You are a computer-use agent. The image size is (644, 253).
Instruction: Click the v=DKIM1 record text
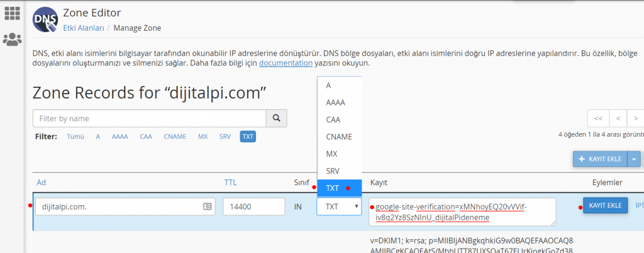pyautogui.click(x=472, y=245)
